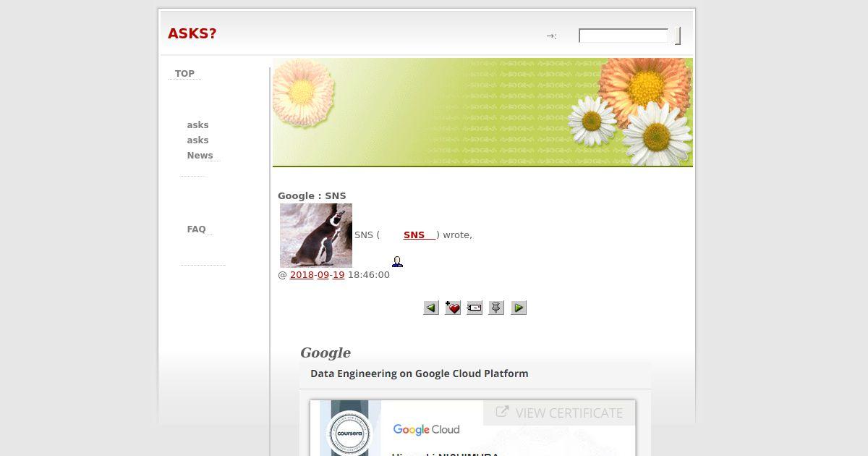Click the VIEW CERTIFICATE button

click(x=559, y=413)
